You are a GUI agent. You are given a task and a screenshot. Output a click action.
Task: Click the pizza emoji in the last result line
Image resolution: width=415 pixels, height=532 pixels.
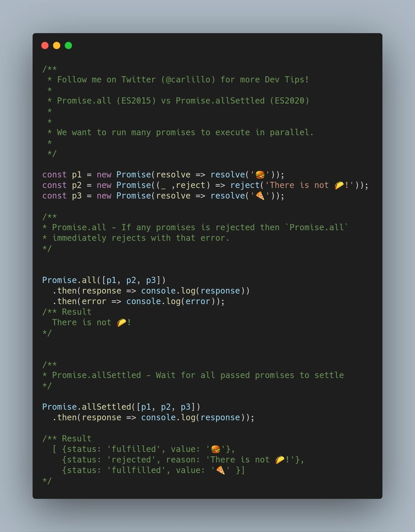click(220, 470)
